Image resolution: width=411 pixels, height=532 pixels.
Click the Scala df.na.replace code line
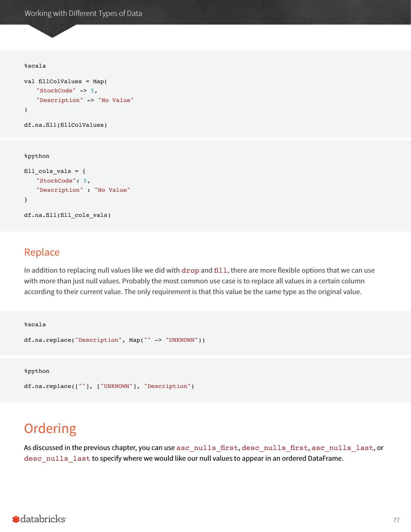click(114, 340)
